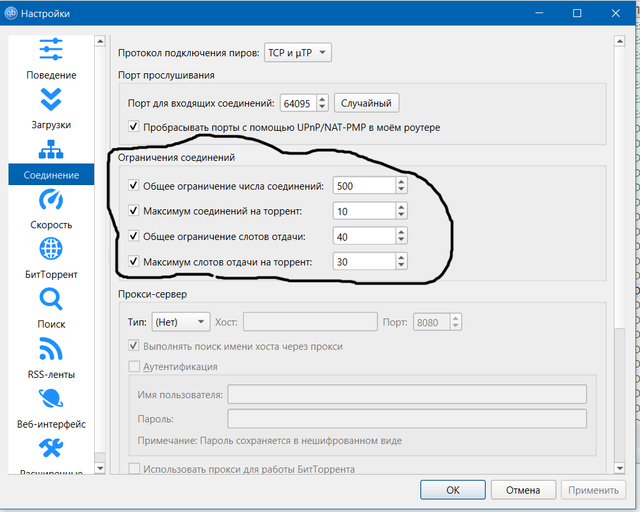
Task: Click the proxy Порт field showing 8080
Action: coord(431,322)
